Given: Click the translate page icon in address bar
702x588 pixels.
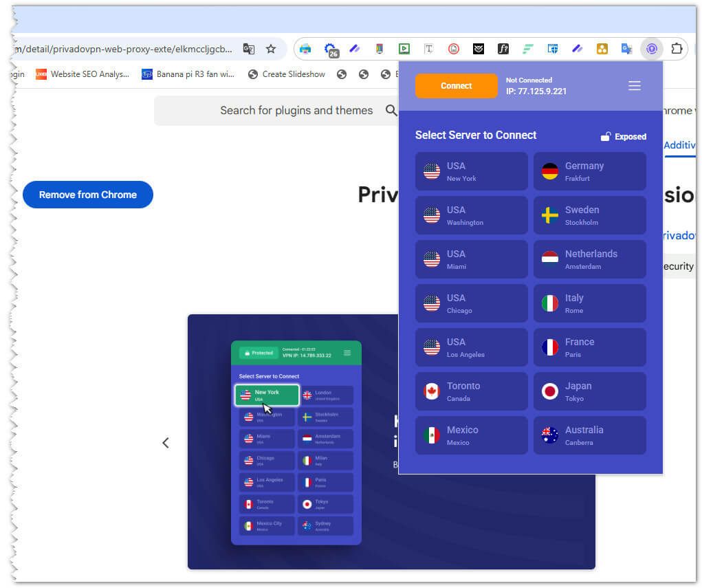Looking at the screenshot, I should tap(249, 49).
